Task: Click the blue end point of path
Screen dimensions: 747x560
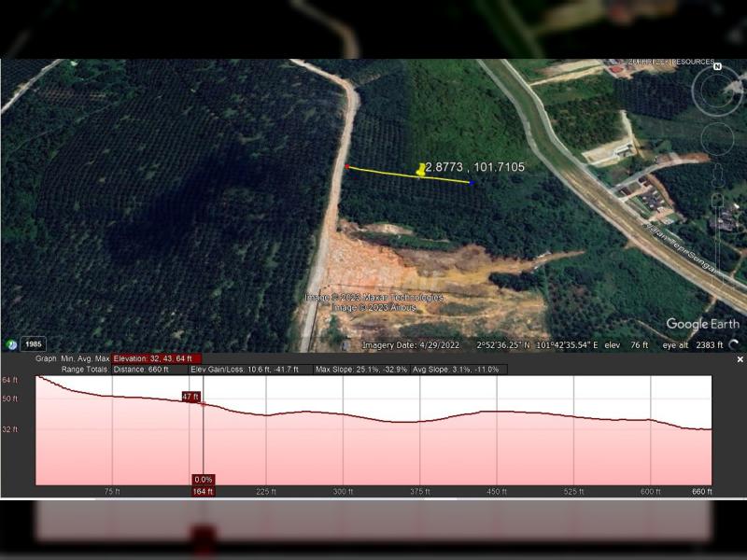Action: tap(472, 183)
